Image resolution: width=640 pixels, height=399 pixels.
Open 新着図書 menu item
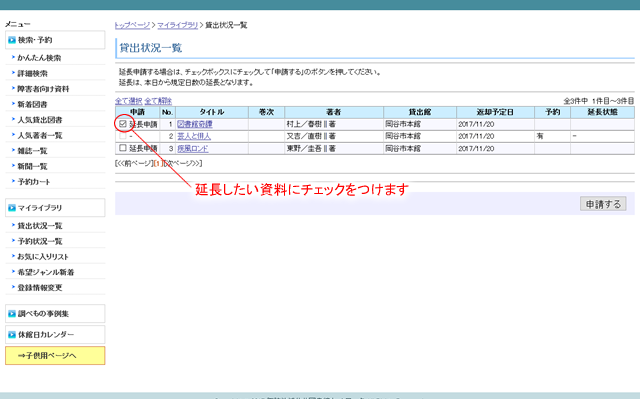(32, 104)
